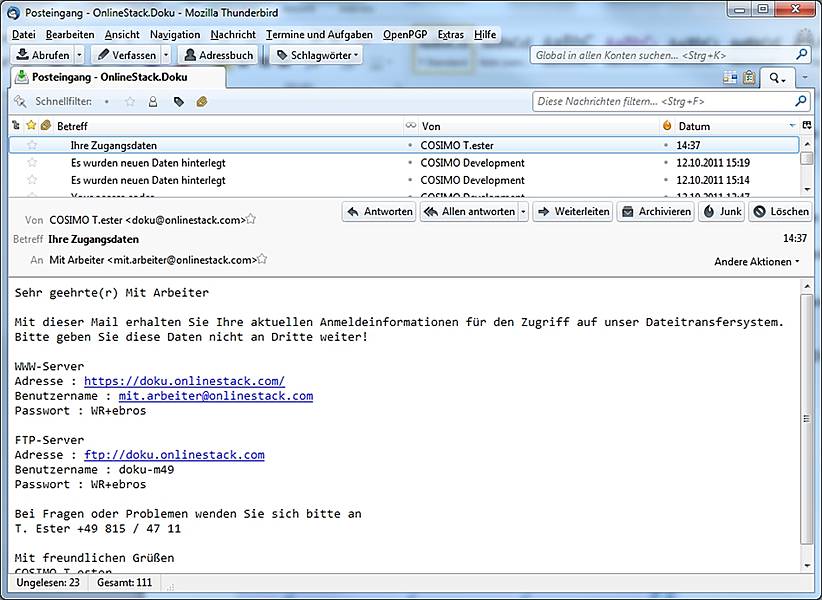822x600 pixels.
Task: Star the 'Ihre Zugangsdaten' message
Action: (32, 145)
